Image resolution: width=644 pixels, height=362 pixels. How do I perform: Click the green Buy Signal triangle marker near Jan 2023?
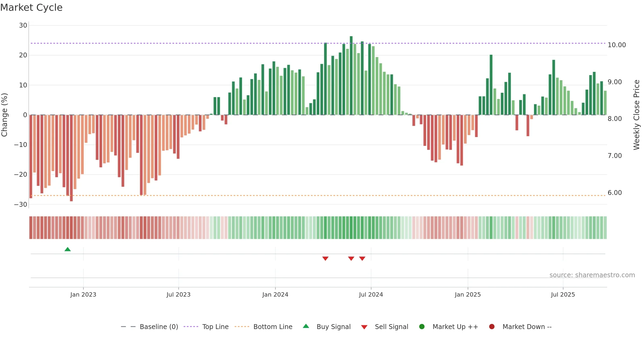click(68, 249)
